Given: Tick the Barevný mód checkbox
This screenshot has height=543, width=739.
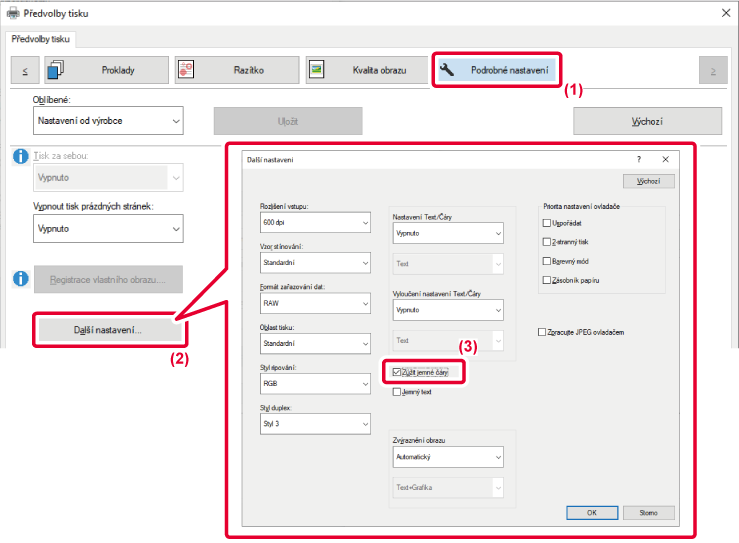Looking at the screenshot, I should click(546, 261).
